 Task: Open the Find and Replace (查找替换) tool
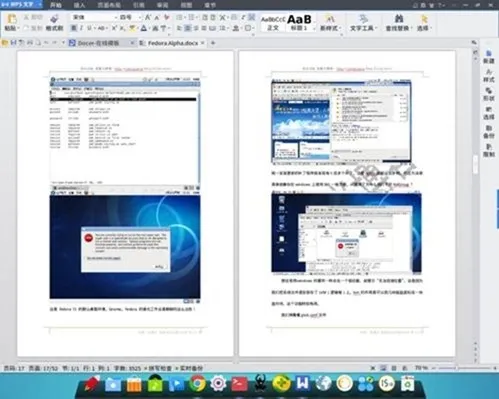point(398,23)
